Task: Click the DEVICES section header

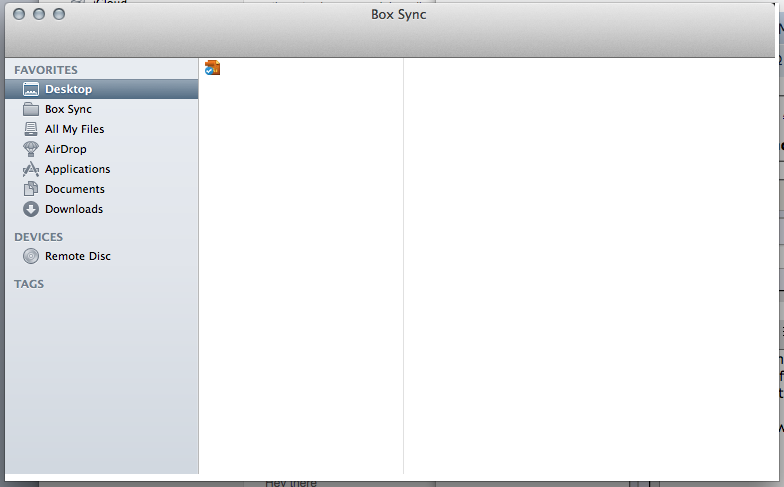Action: click(38, 237)
